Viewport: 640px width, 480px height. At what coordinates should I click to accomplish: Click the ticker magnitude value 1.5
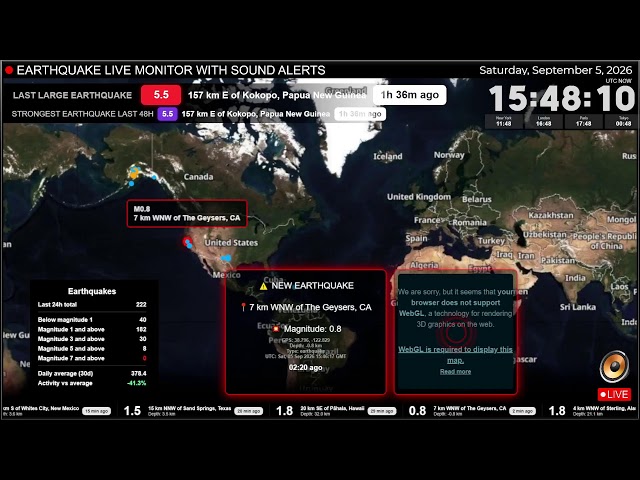pyautogui.click(x=132, y=411)
